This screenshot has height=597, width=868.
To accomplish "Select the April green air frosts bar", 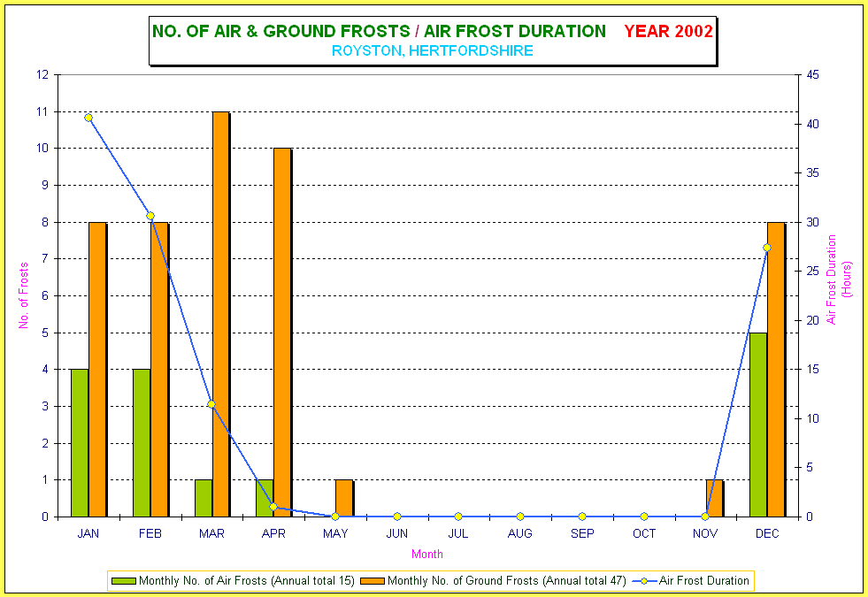I will pyautogui.click(x=265, y=498).
